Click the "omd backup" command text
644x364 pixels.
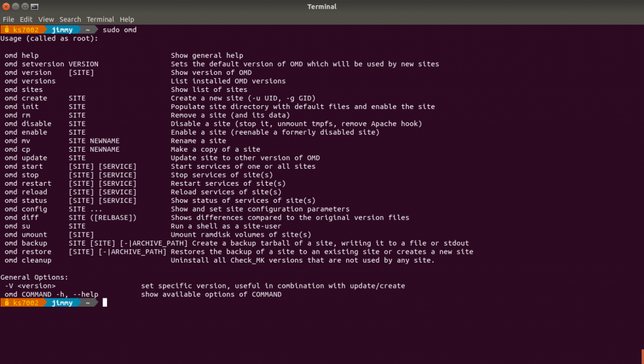(26, 243)
